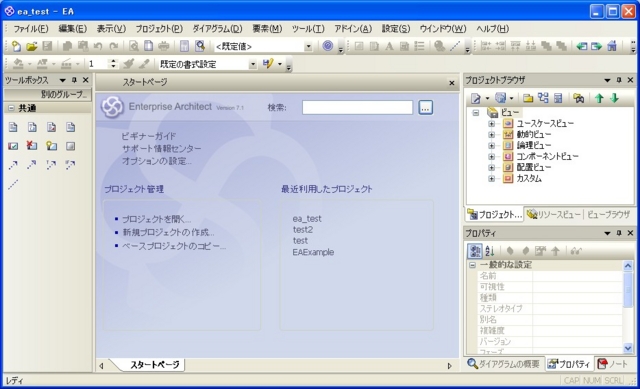This screenshot has width=640, height=389.
Task: Select the red X Issue tool in toolbox
Action: [32, 145]
